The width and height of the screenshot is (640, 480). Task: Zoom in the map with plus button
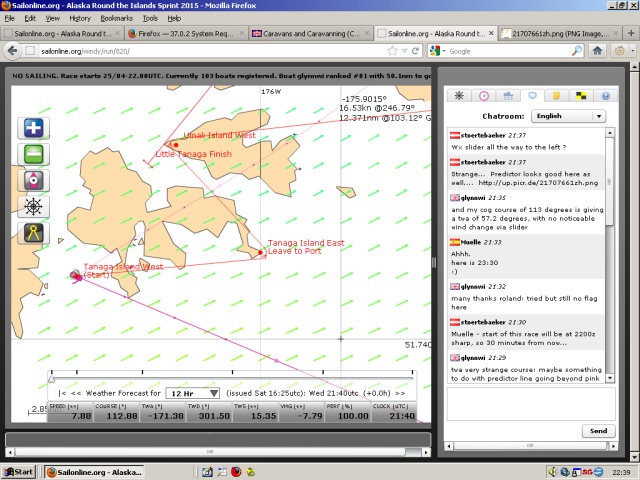pos(33,128)
